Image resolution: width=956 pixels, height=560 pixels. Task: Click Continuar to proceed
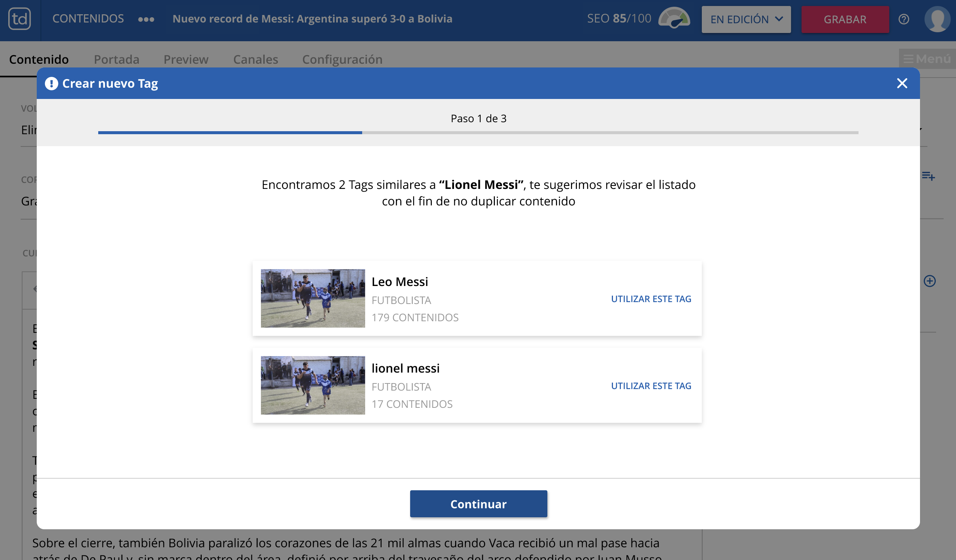478,504
